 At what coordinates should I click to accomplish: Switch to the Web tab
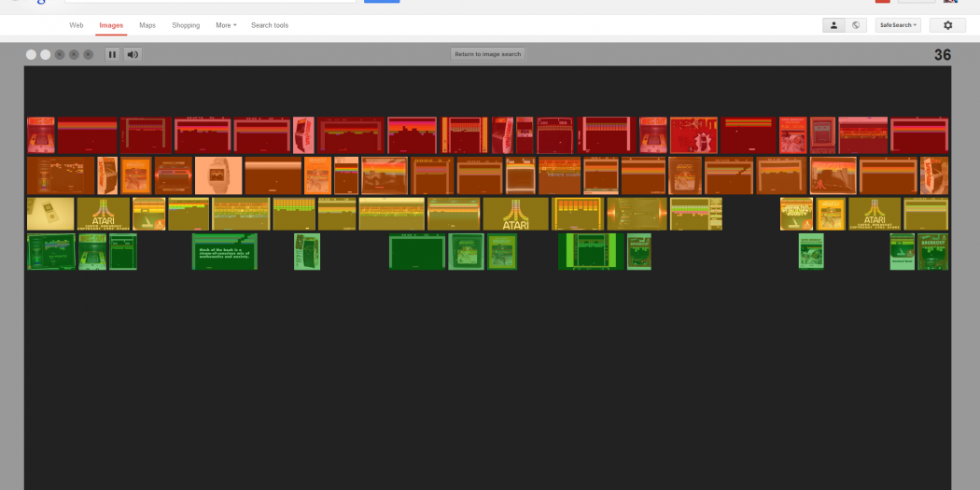pyautogui.click(x=77, y=25)
